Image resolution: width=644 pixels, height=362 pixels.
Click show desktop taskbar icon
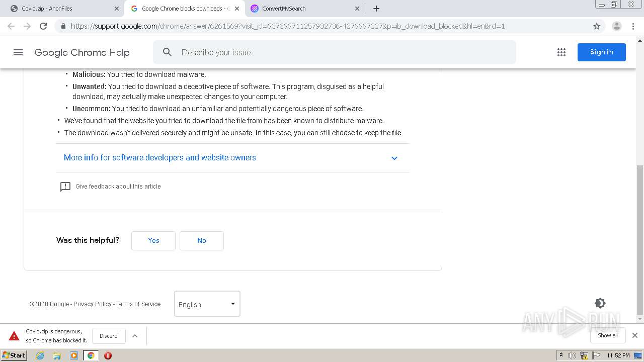click(x=638, y=355)
